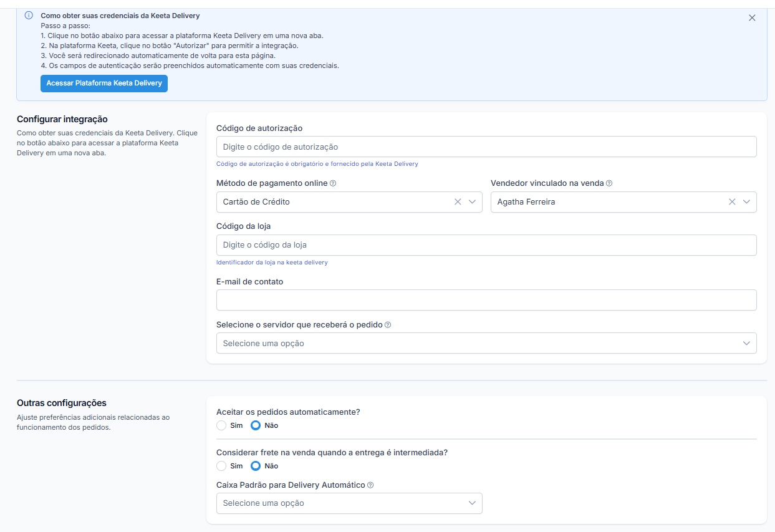Clear the Cartão de Crédito selection
Viewport: 775px width, 532px height.
tap(458, 202)
